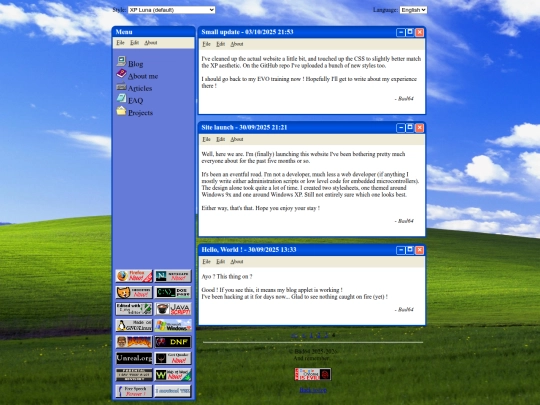540x405 pixels.
Task: Click the Netscape Now badge
Action: (173, 276)
